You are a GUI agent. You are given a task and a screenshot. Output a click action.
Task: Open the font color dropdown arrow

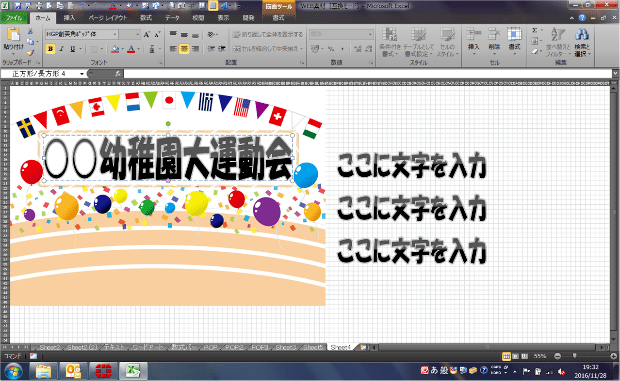(139, 49)
